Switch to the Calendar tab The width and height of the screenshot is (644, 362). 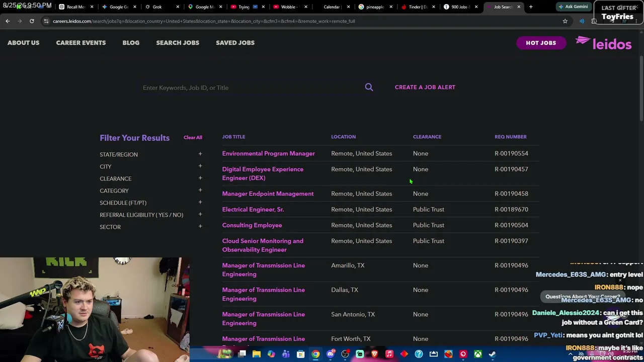(332, 7)
